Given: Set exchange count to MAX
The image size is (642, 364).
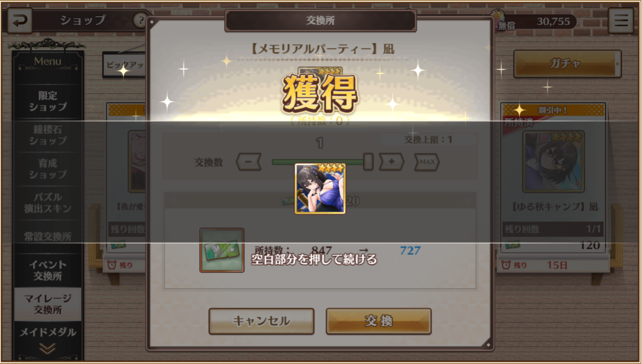Looking at the screenshot, I should pyautogui.click(x=427, y=162).
